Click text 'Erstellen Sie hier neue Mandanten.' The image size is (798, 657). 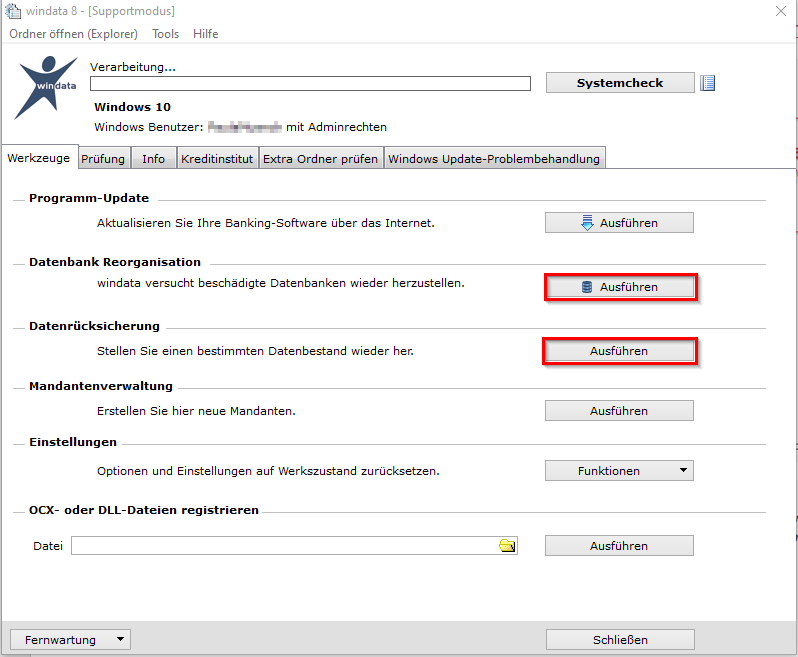[196, 411]
